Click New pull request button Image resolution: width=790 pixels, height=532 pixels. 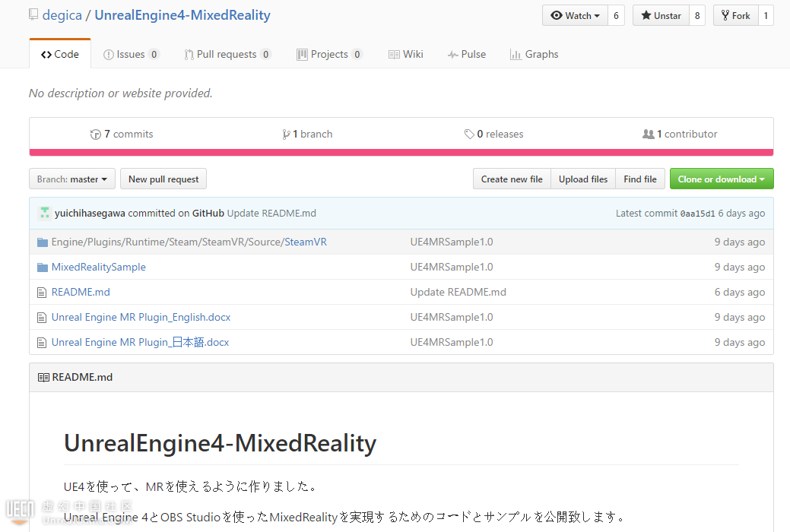pos(163,179)
